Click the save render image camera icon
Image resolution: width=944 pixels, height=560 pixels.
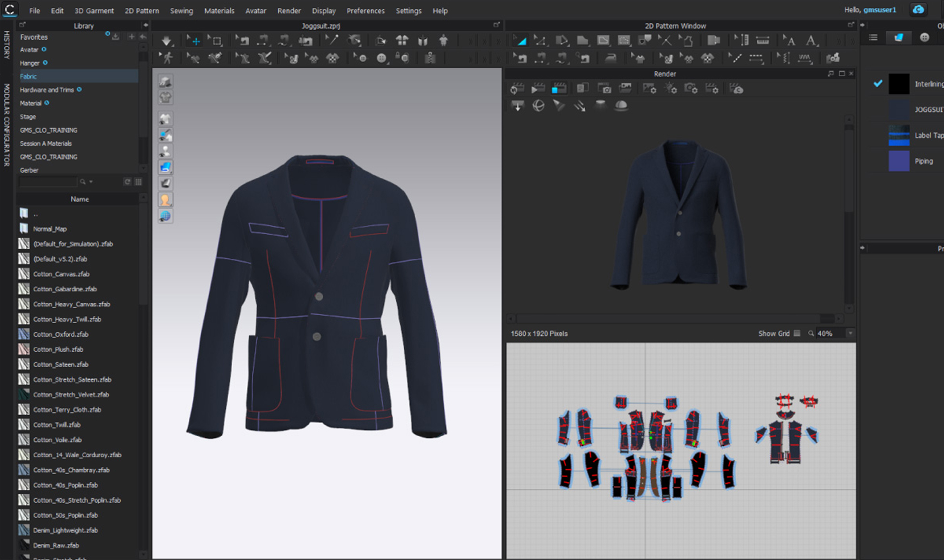(606, 89)
